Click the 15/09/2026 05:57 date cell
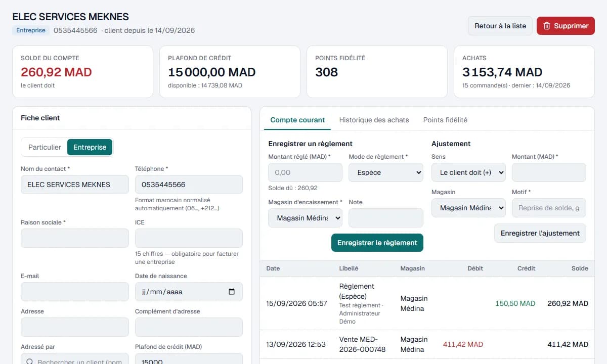 [x=297, y=304]
